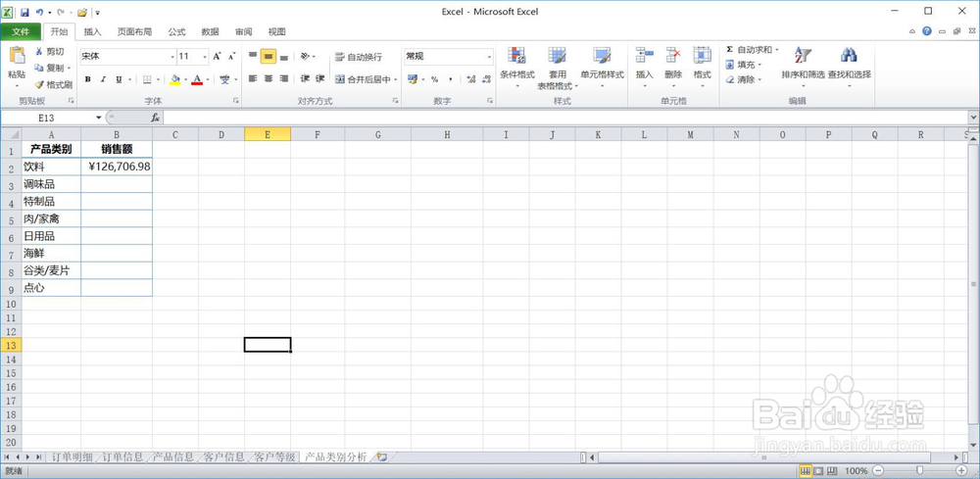Open 套用表格格式 format as table

point(557,68)
